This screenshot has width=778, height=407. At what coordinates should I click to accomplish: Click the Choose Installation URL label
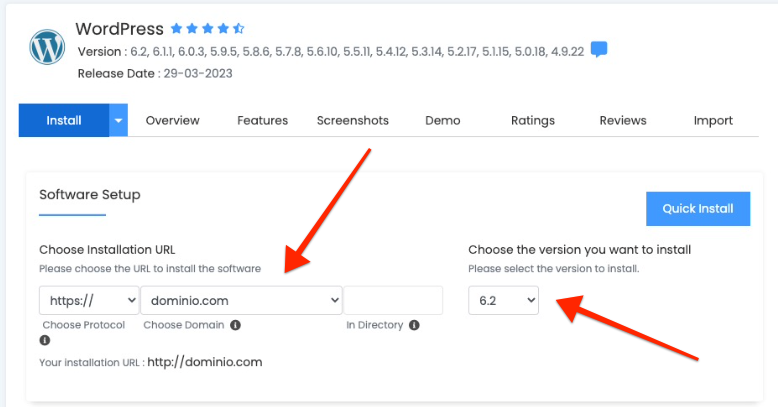pyautogui.click(x=107, y=250)
